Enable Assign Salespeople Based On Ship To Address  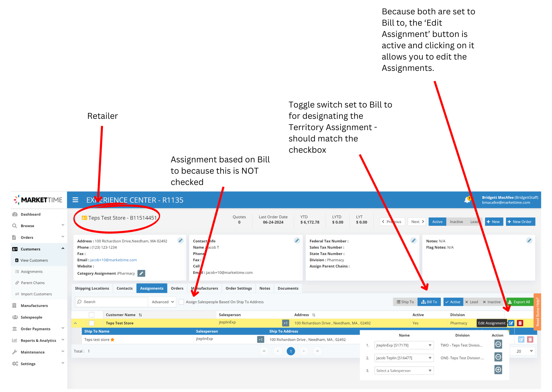coord(181,302)
